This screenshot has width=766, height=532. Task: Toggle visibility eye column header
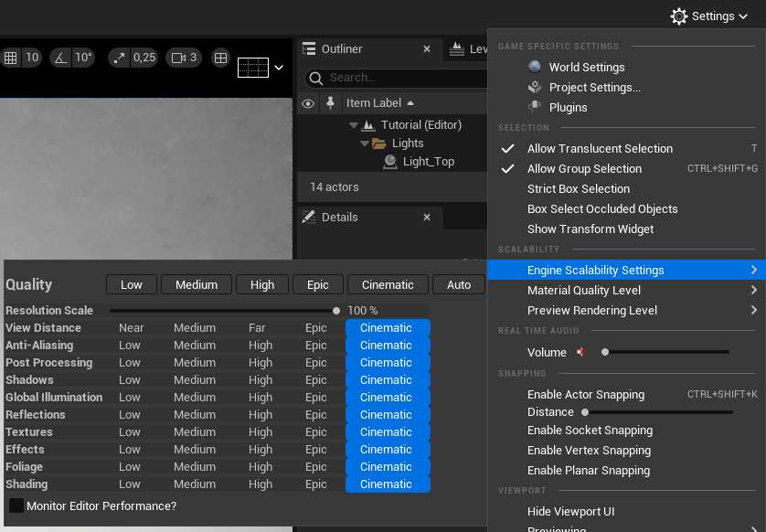(308, 103)
